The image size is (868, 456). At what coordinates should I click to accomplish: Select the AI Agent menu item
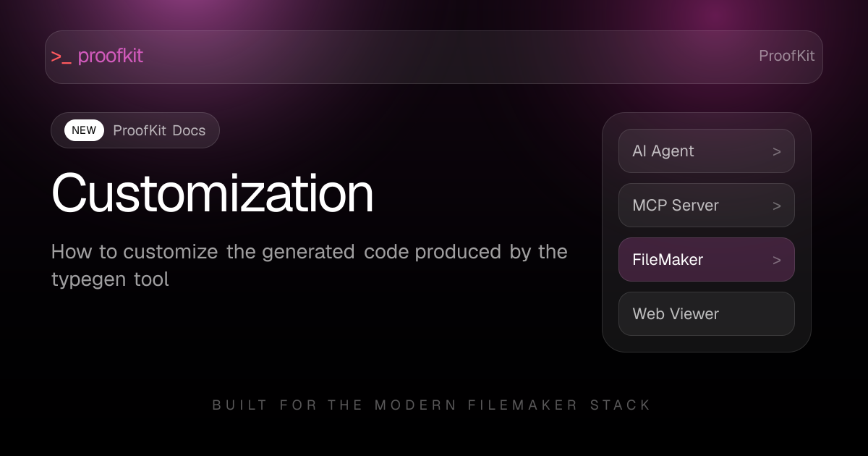(707, 151)
